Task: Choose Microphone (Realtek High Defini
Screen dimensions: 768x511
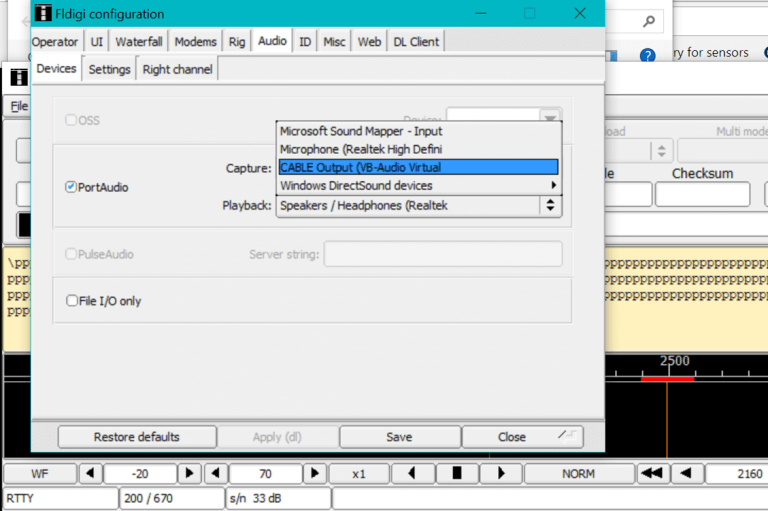Action: [x=418, y=149]
